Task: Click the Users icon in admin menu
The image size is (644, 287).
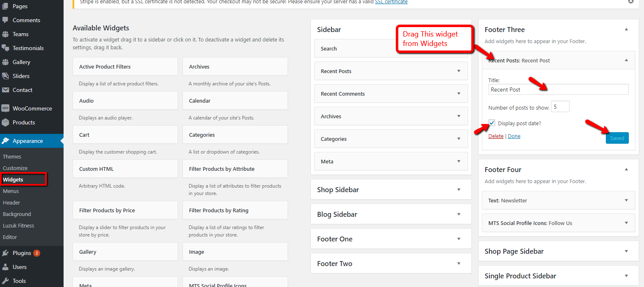Action: 5,267
